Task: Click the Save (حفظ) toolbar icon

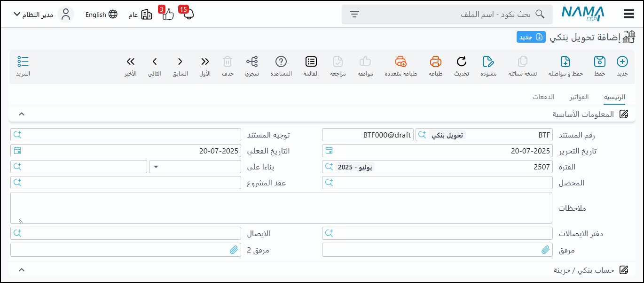Action: click(599, 62)
